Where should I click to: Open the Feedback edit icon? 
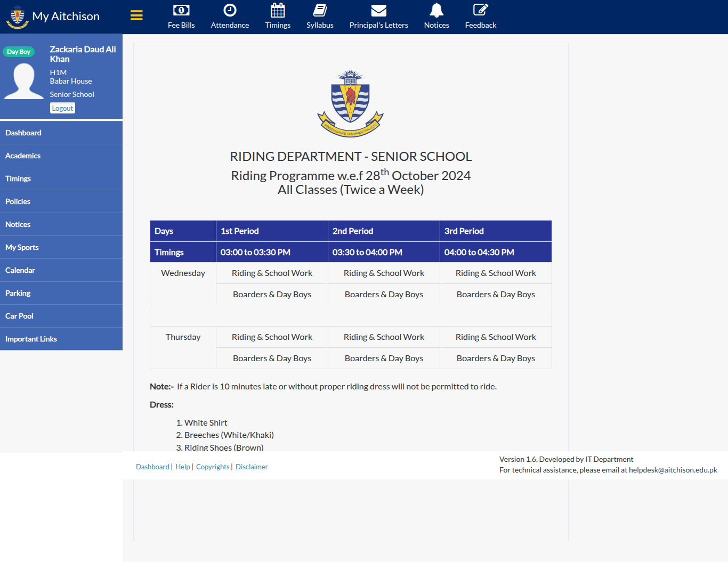480,10
